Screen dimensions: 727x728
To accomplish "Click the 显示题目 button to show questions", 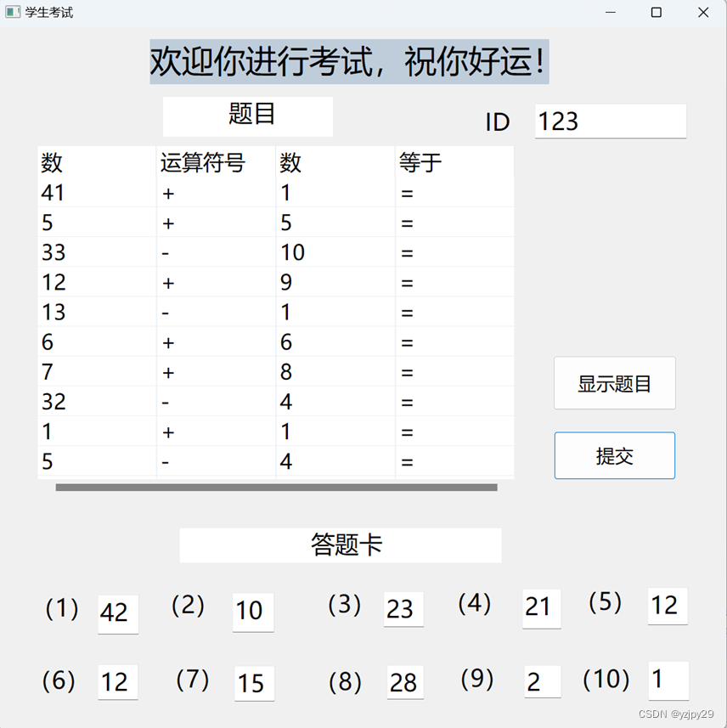I will point(614,383).
